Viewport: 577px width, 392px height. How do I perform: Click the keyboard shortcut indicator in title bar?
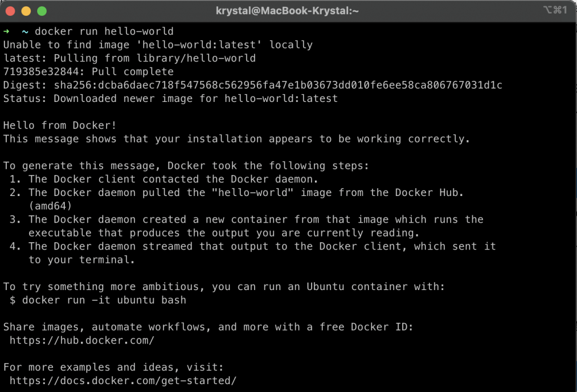[x=555, y=10]
